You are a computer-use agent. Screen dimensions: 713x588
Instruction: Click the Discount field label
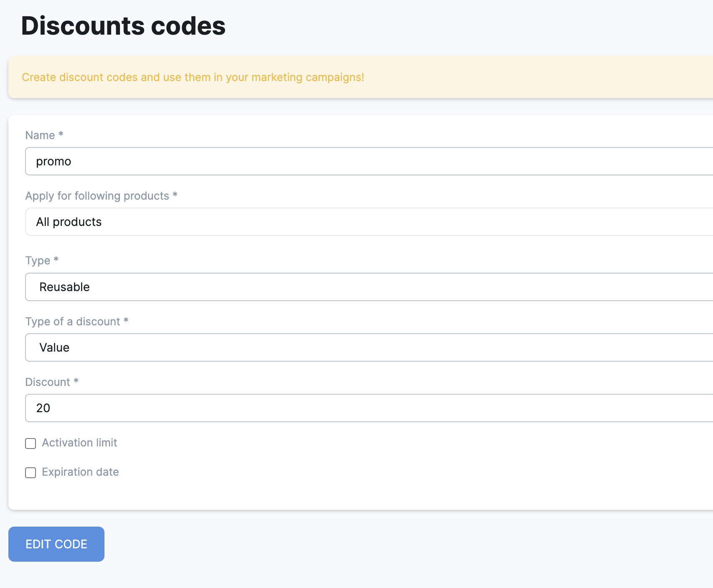48,382
